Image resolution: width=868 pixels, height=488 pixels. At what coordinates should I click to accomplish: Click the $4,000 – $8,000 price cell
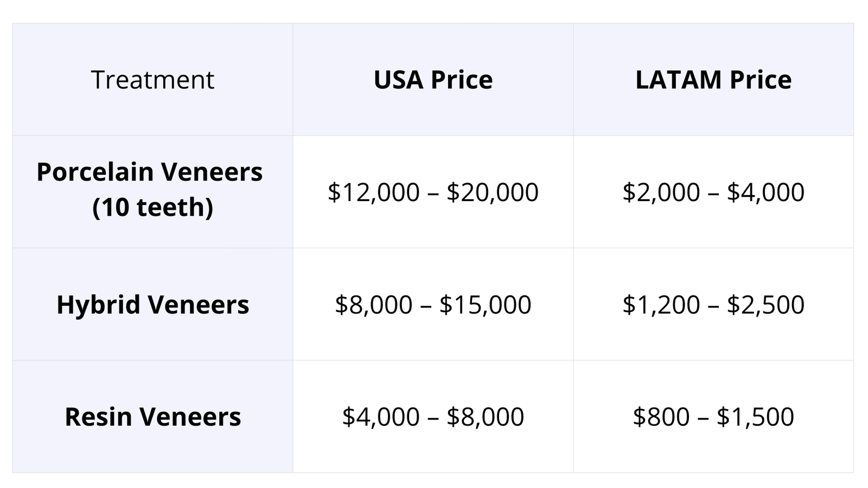point(433,416)
